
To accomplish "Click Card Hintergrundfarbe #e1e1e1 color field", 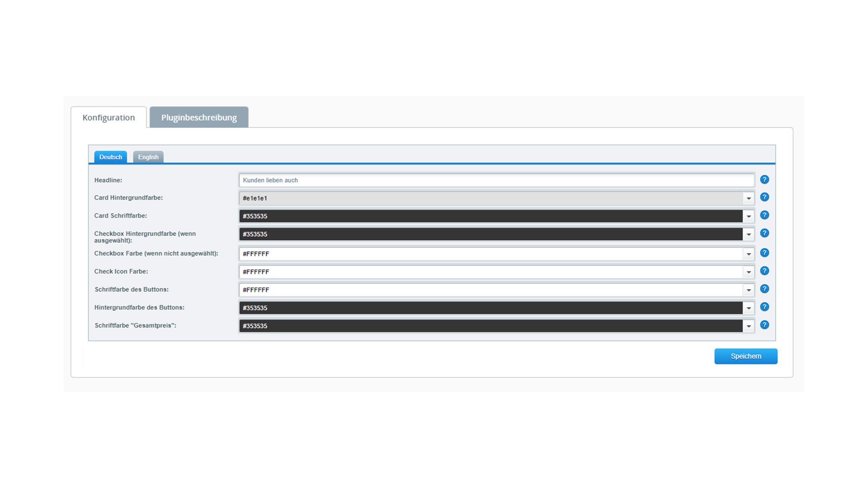I will [x=491, y=198].
